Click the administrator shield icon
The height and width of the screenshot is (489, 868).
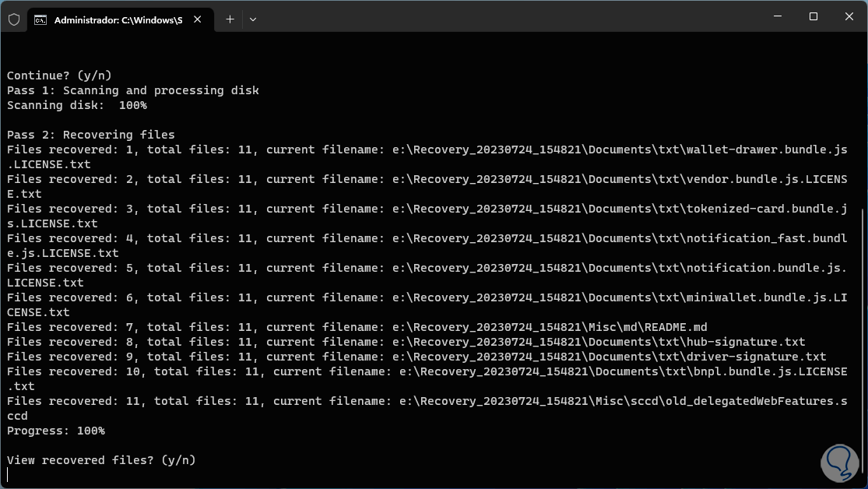tap(14, 19)
